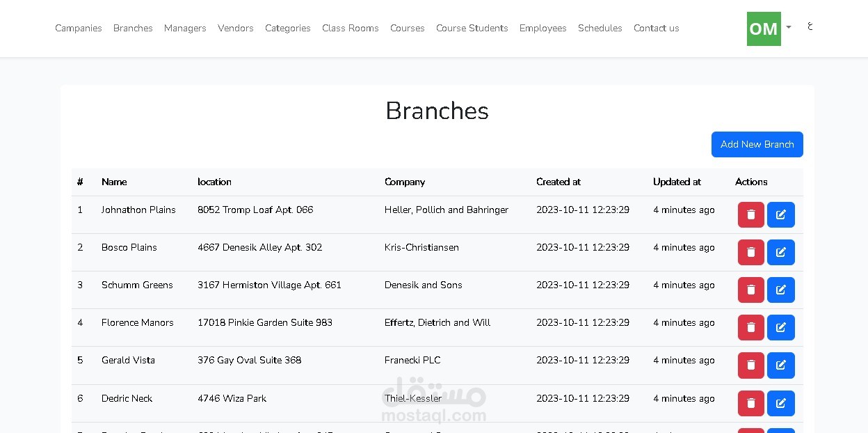Click the Actions column header
Image resolution: width=868 pixels, height=433 pixels.
tap(751, 182)
